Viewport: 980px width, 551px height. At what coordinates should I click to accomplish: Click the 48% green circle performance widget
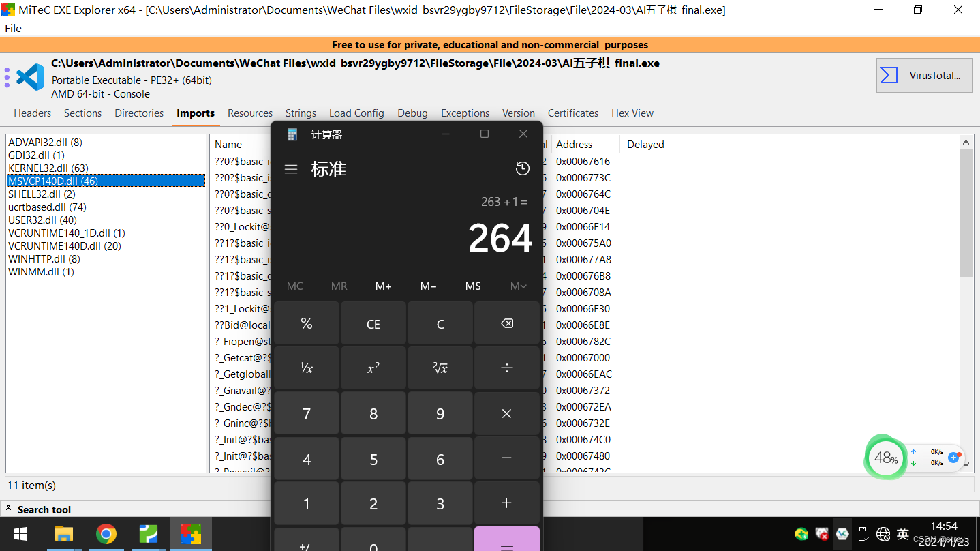885,458
